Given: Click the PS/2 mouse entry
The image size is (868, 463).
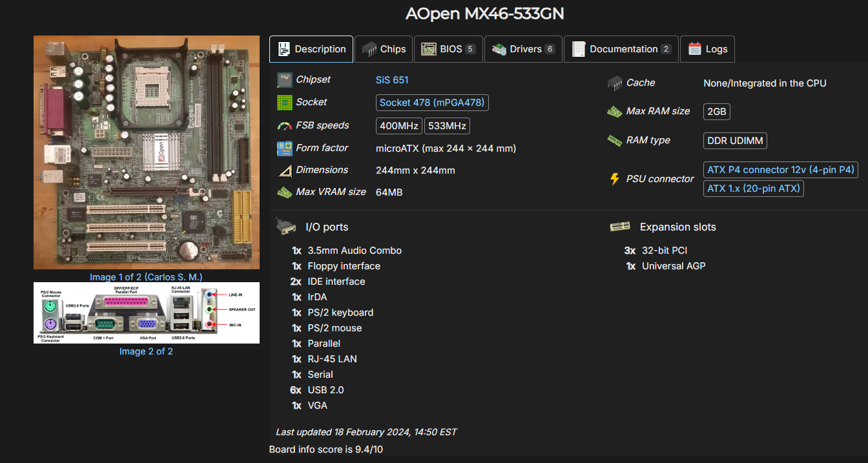Looking at the screenshot, I should [x=335, y=328].
